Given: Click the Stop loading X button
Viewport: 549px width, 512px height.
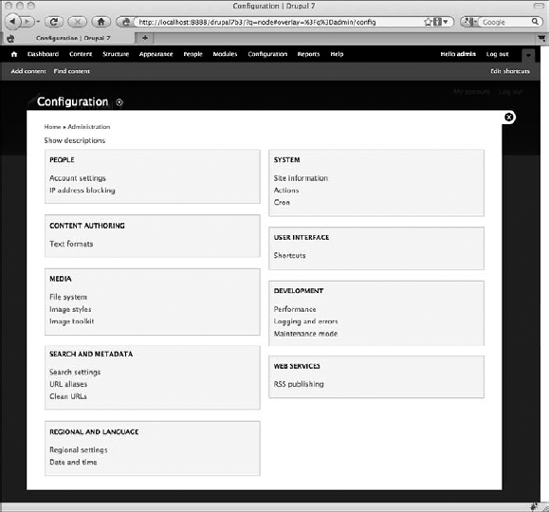Looking at the screenshot, I should (77, 22).
